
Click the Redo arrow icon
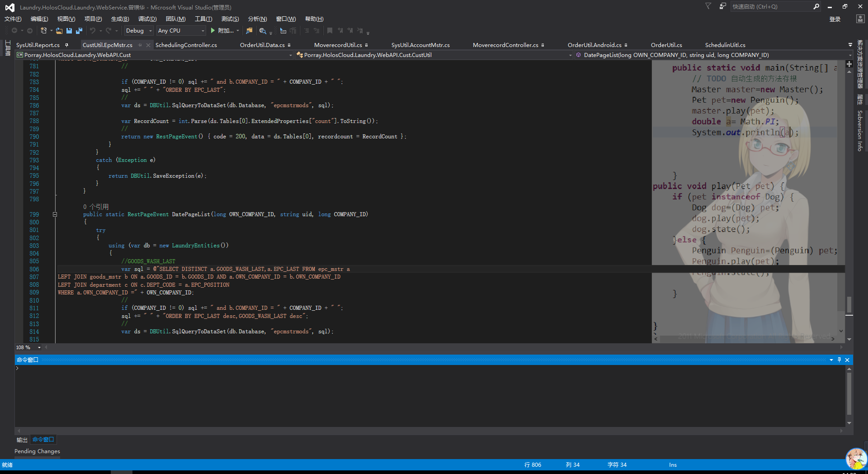click(108, 31)
